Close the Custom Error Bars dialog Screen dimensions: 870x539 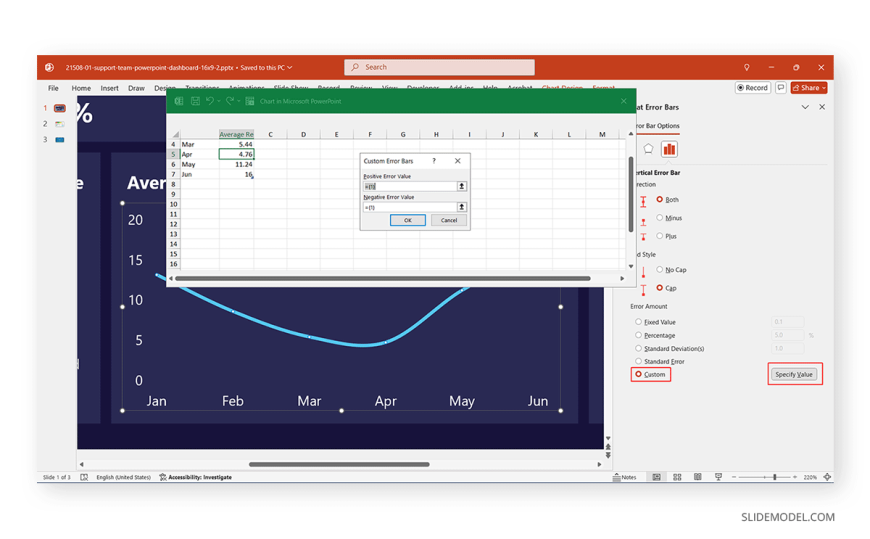pos(458,161)
